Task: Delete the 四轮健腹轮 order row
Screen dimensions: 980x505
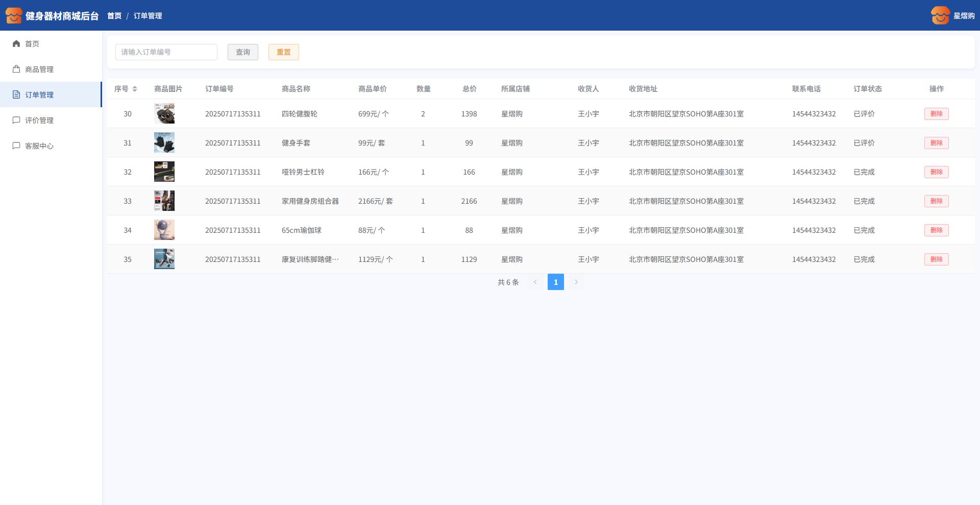Action: 936,114
